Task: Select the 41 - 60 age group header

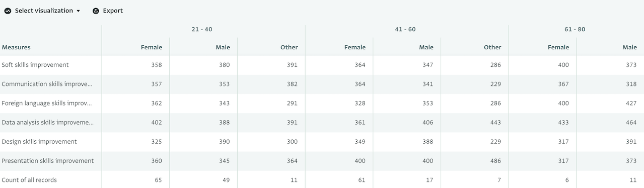Action: coord(405,29)
